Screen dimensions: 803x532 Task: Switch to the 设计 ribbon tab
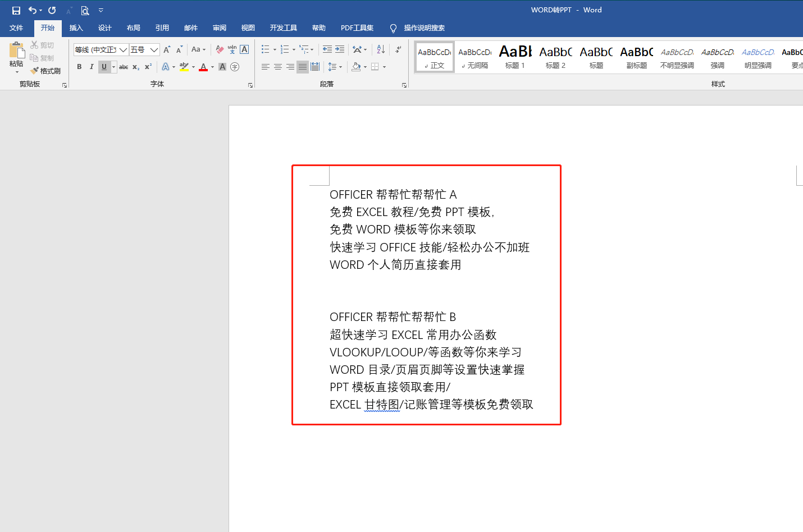104,28
